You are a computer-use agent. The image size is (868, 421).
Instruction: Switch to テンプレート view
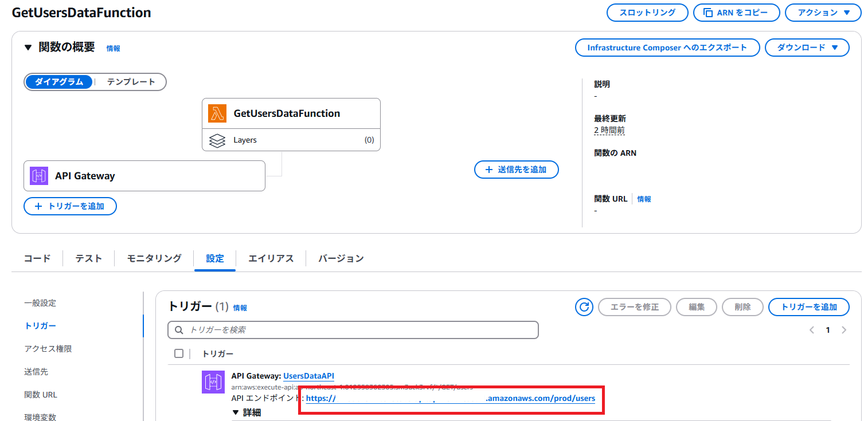click(x=131, y=82)
